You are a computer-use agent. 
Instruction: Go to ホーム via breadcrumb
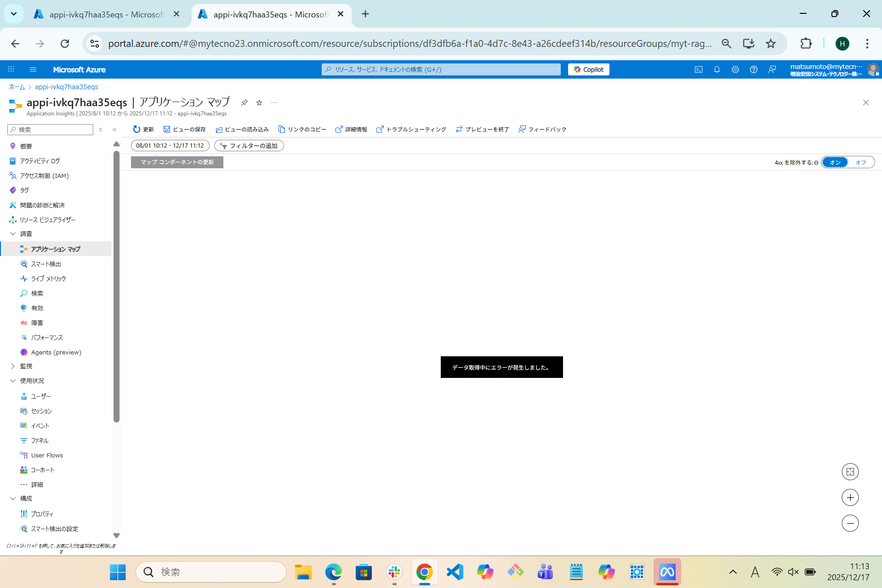(x=17, y=86)
